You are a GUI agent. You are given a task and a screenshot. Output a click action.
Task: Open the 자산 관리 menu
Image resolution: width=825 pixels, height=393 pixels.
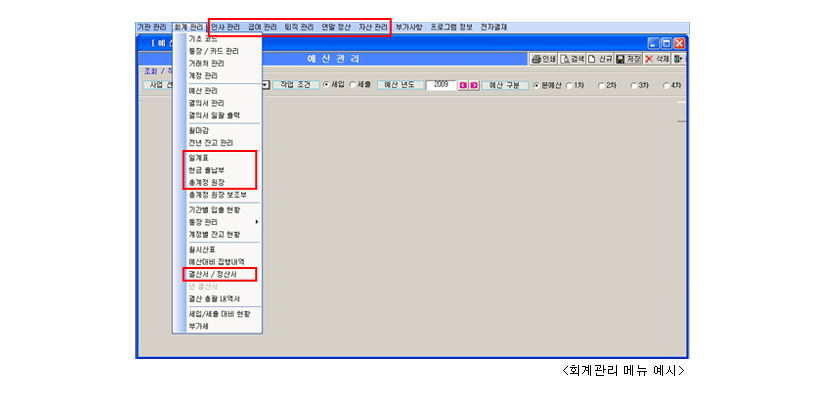click(373, 27)
